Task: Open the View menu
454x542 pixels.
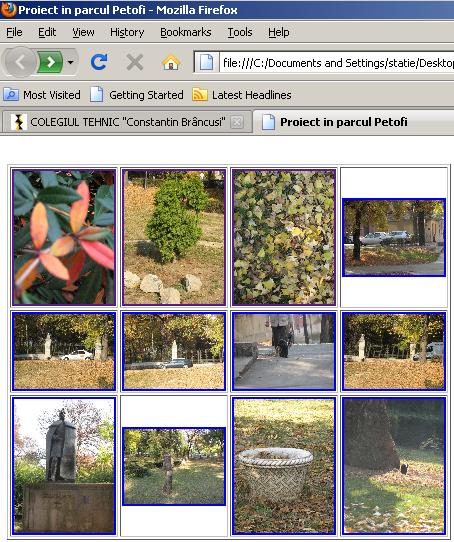Action: (x=83, y=32)
